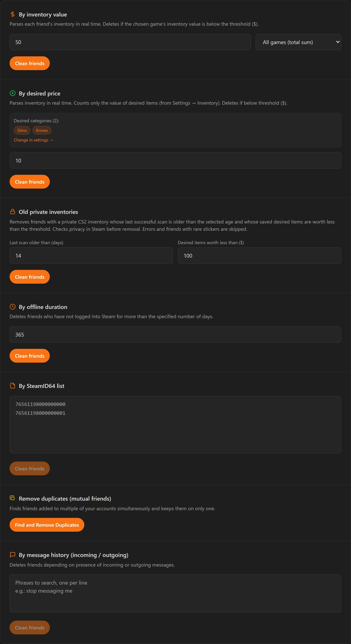Click into the phrases to search textarea
351x644 pixels.
(x=175, y=593)
